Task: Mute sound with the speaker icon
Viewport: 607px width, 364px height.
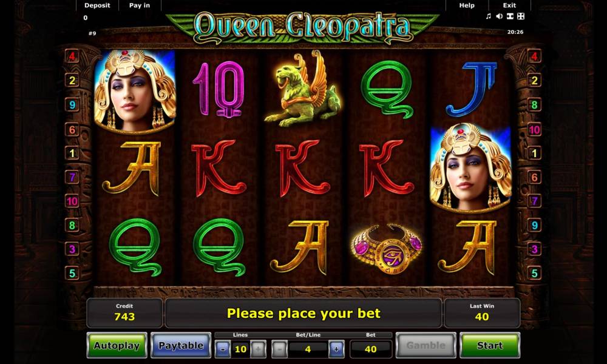Action: click(500, 16)
